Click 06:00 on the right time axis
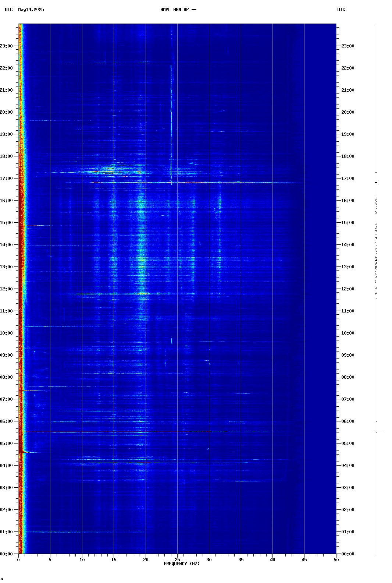 pyautogui.click(x=348, y=421)
